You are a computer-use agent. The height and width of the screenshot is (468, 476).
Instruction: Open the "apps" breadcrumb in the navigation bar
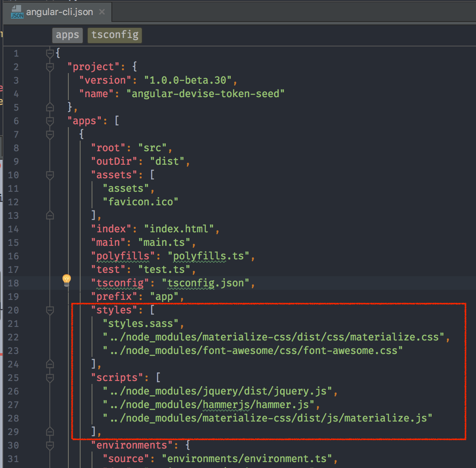tap(67, 35)
